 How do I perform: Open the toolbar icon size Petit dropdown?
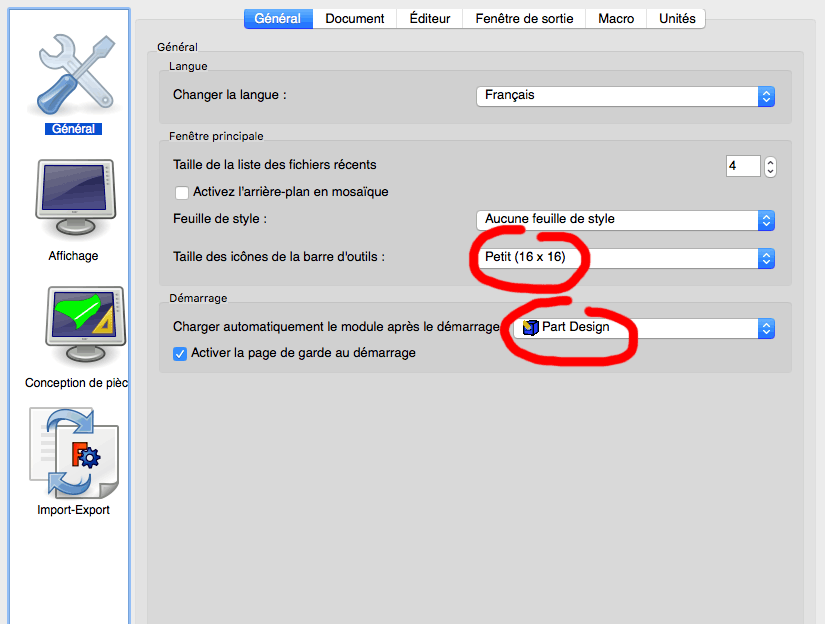[x=625, y=258]
